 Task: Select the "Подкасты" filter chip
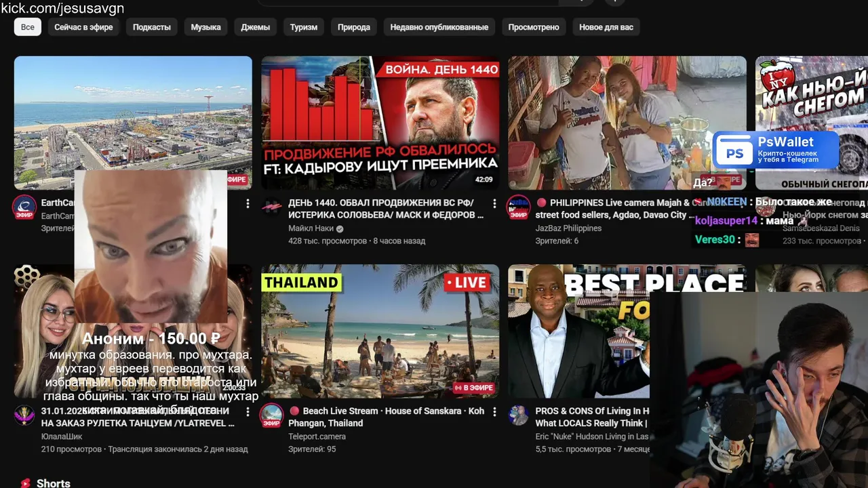tap(152, 27)
